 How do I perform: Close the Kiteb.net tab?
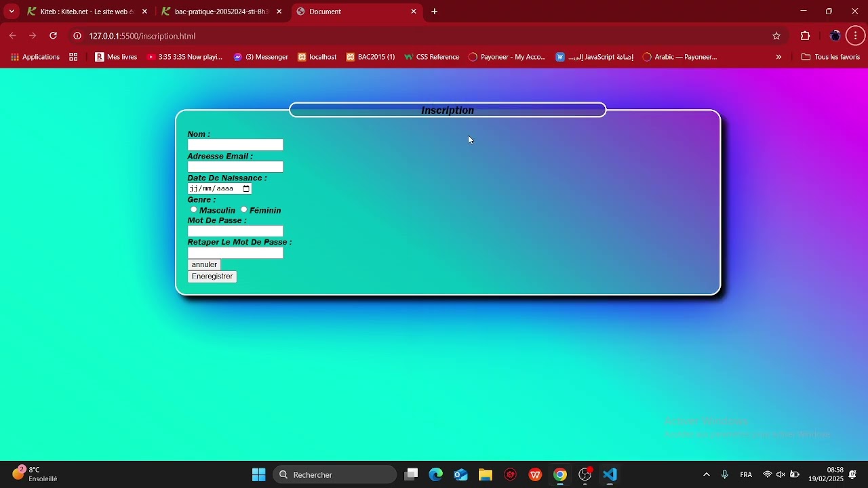tap(144, 12)
